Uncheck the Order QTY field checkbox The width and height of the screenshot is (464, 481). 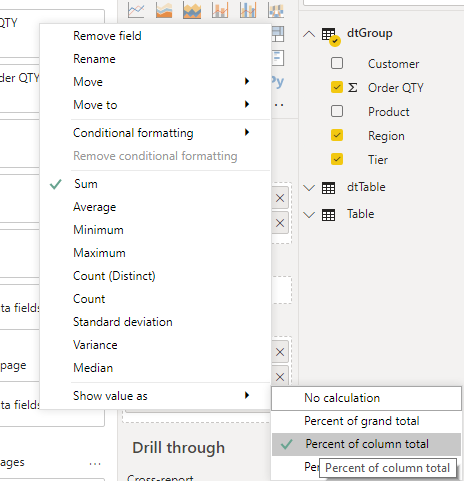click(337, 87)
